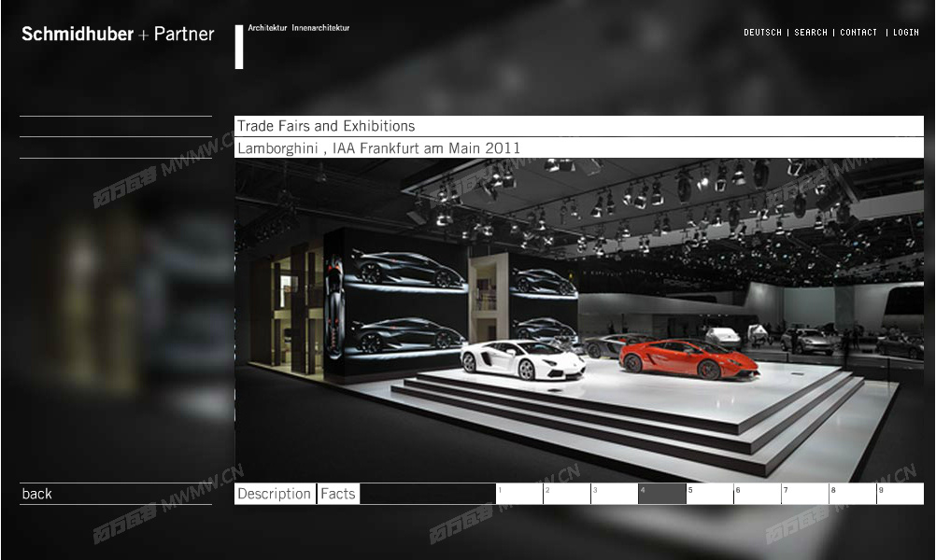The width and height of the screenshot is (936, 560).
Task: Click the Schmidhuber + Partner logo
Action: 118,34
